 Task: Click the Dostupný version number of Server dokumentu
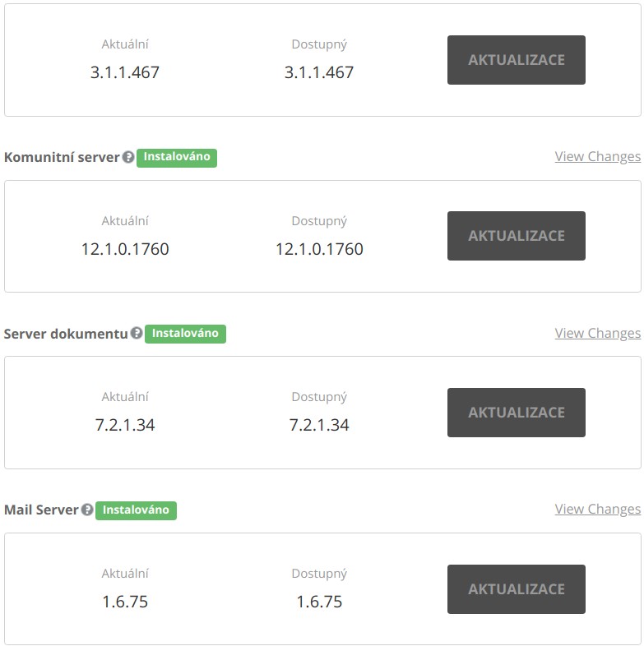(319, 425)
